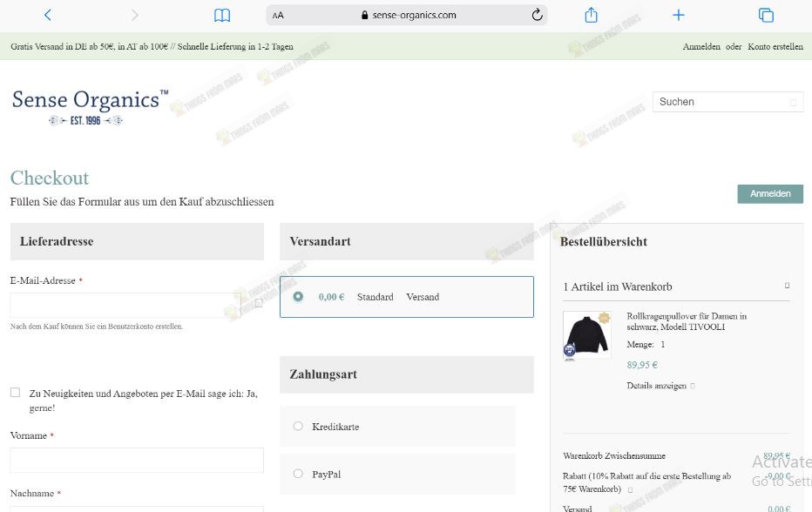
Task: Click the 89,95 € item price
Action: (642, 365)
